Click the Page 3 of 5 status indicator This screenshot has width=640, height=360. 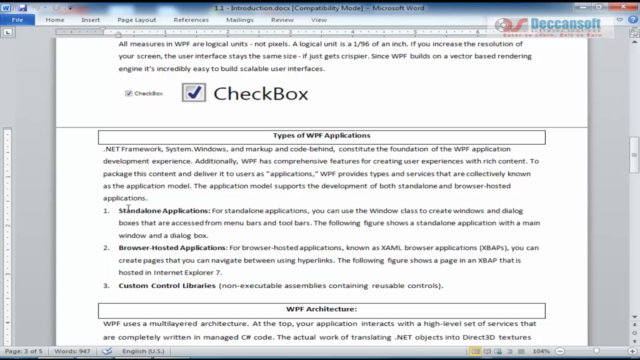[23, 351]
